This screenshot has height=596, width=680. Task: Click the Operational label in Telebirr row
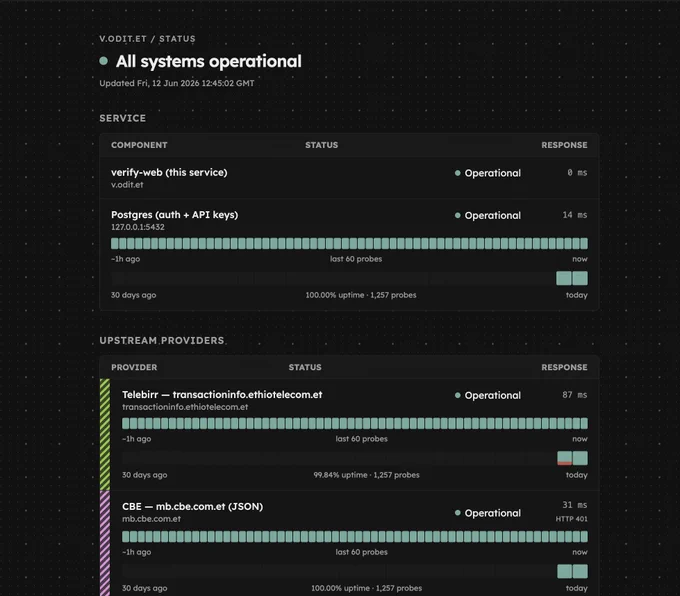[493, 395]
